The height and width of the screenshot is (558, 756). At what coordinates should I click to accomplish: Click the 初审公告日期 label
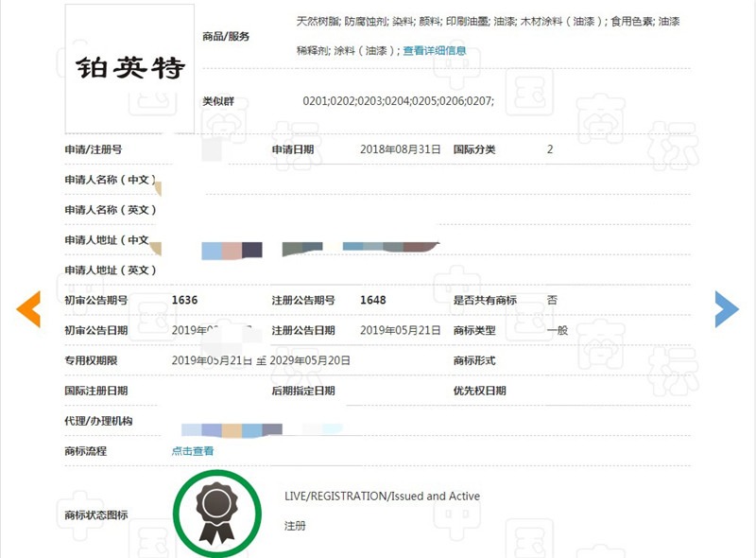[96, 331]
